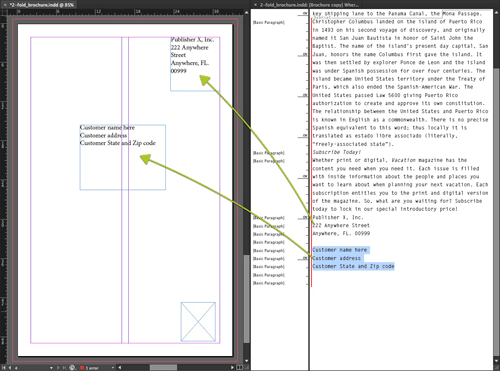This screenshot has height=371, width=500.
Task: Click 'Customer State and Zip code' in story editor
Action: tap(353, 266)
